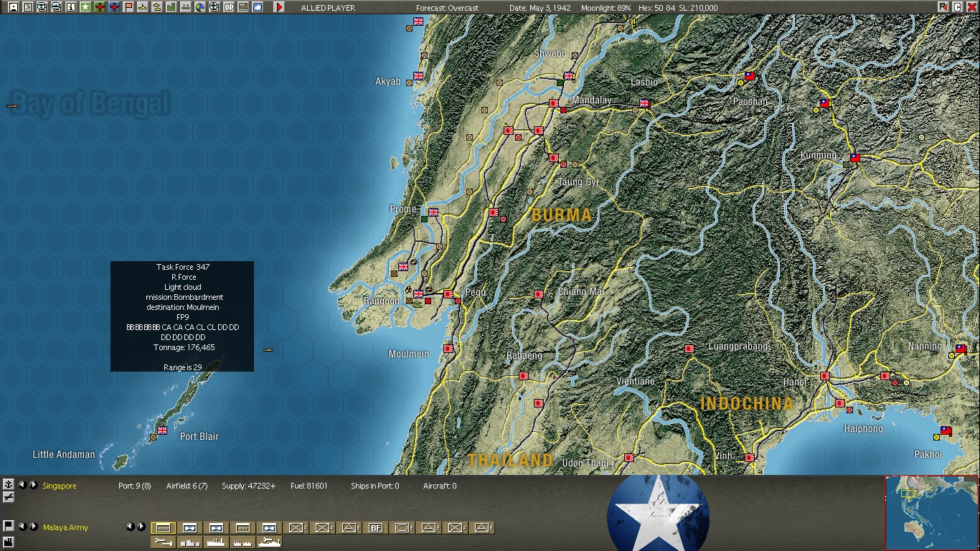Click the Hanoi city label

(x=796, y=382)
